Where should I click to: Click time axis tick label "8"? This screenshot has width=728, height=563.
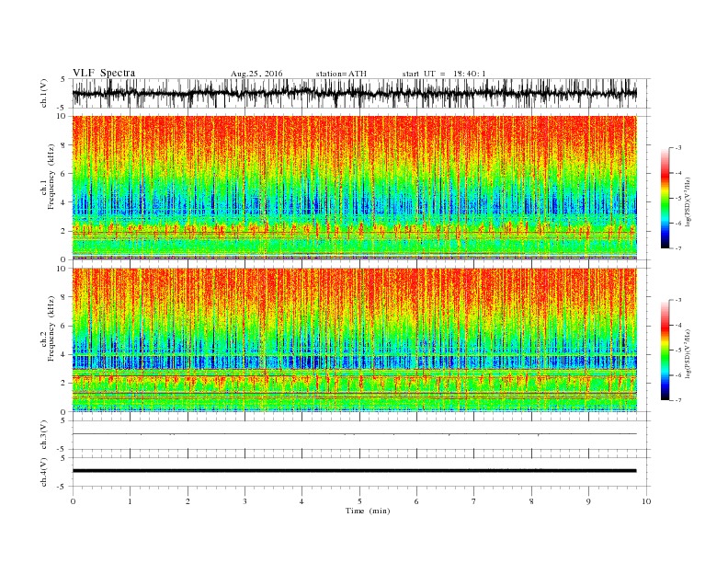click(x=531, y=501)
